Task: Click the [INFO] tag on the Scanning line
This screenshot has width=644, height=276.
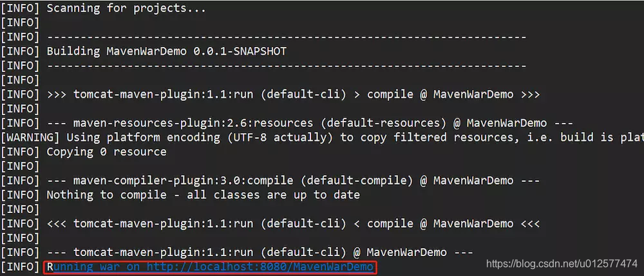Action: [x=20, y=8]
